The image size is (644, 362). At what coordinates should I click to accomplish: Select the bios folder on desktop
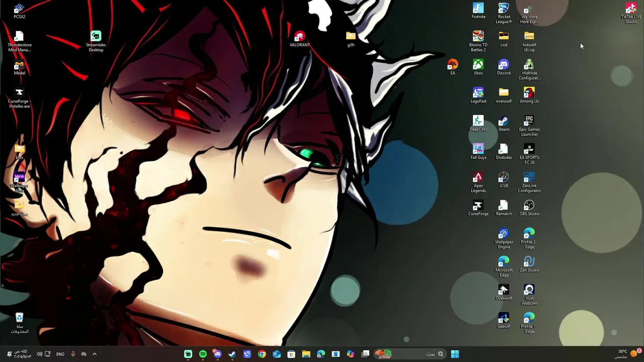tap(19, 152)
